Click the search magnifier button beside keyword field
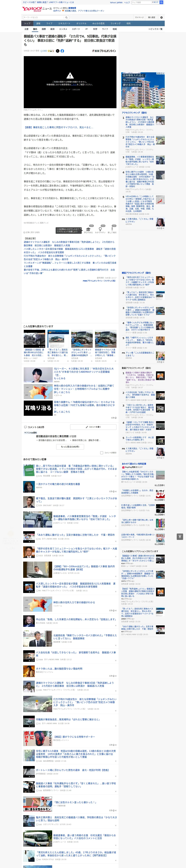 66,18
